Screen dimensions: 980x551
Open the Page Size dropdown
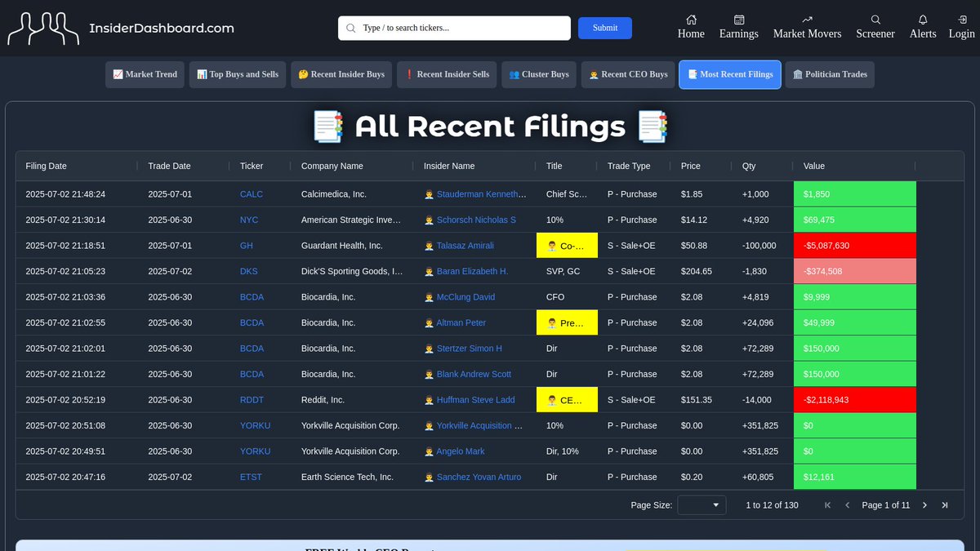click(702, 505)
